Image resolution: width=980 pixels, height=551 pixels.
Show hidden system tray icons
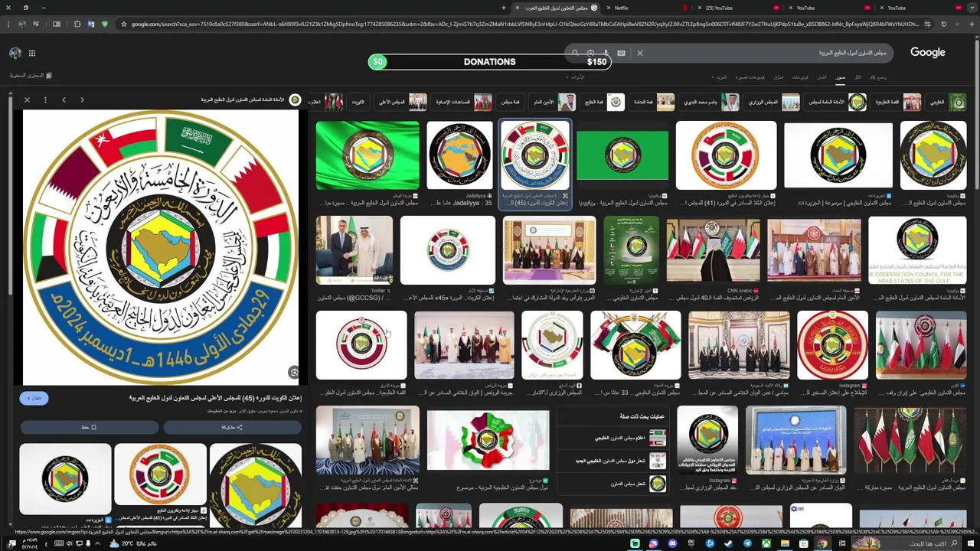pos(97,543)
